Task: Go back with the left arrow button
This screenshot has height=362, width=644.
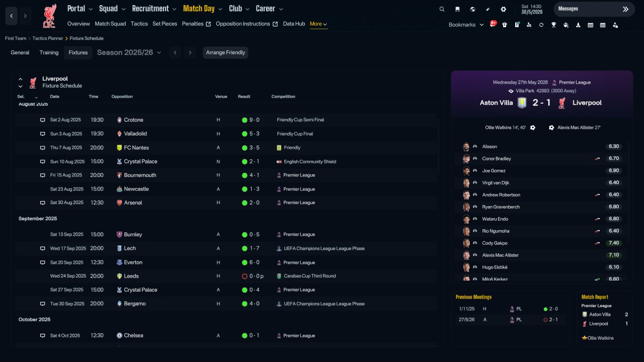Action: [12, 16]
